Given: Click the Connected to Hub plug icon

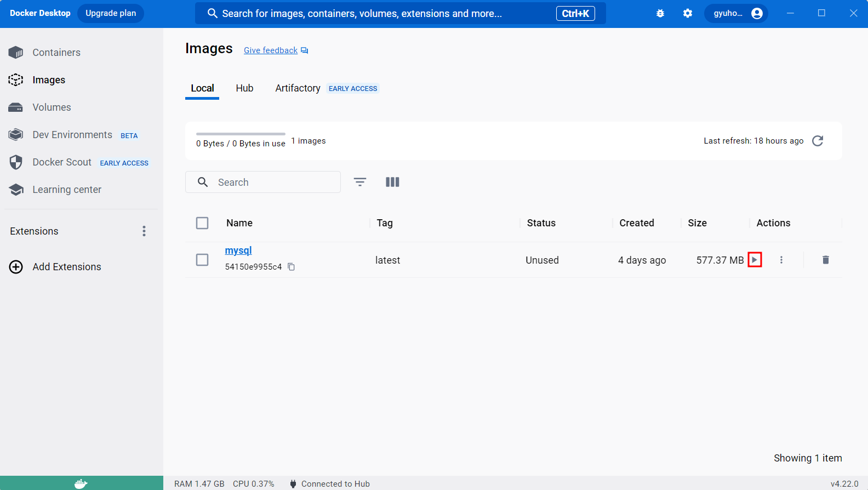Looking at the screenshot, I should [293, 484].
